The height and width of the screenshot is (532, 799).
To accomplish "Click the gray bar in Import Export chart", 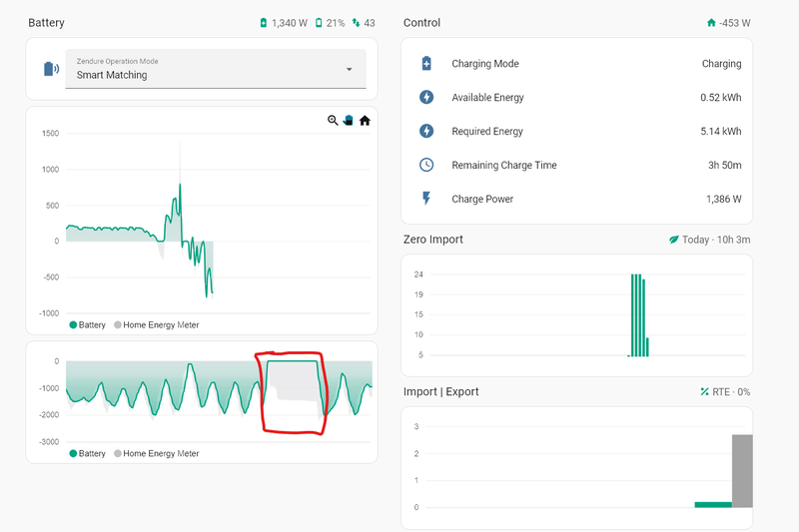I will coord(742,471).
